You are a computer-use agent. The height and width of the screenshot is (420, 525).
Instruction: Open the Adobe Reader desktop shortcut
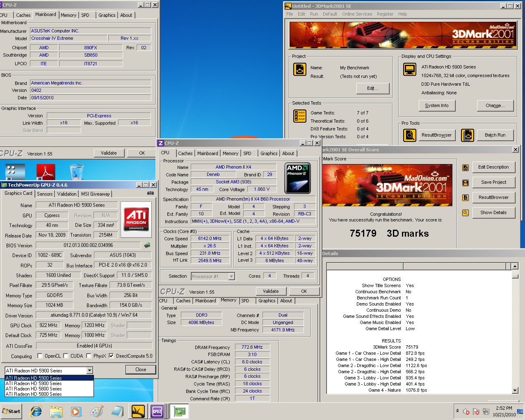point(45,171)
